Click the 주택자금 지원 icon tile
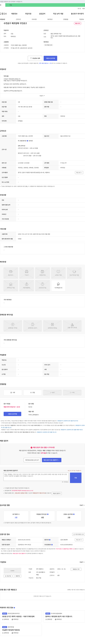The width and height of the screenshot is (85, 644). (x=11, y=286)
